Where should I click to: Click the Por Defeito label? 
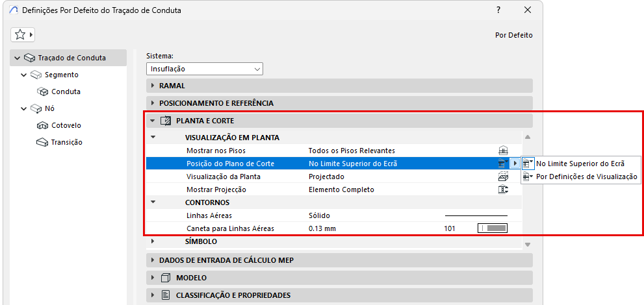click(x=514, y=35)
